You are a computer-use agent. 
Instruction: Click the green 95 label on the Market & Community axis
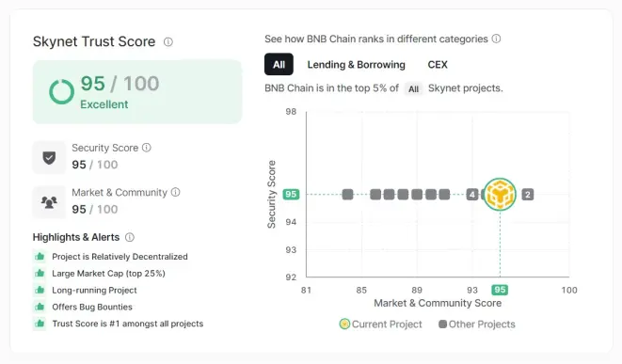click(500, 290)
